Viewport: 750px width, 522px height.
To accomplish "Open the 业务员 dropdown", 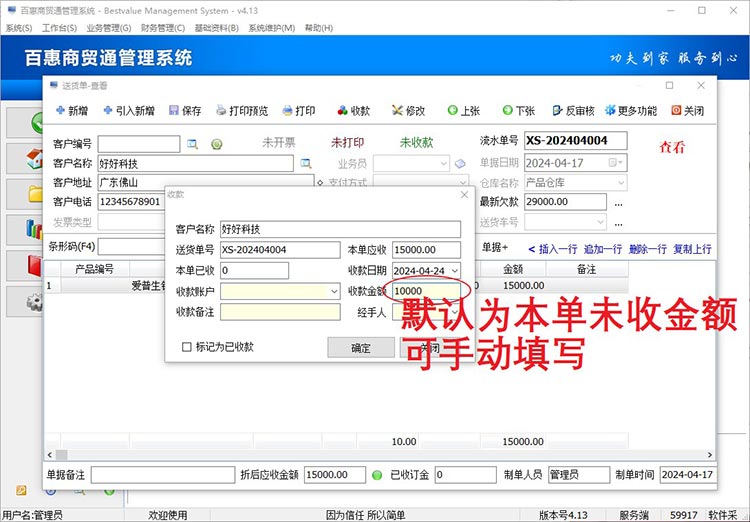I will coord(443,164).
